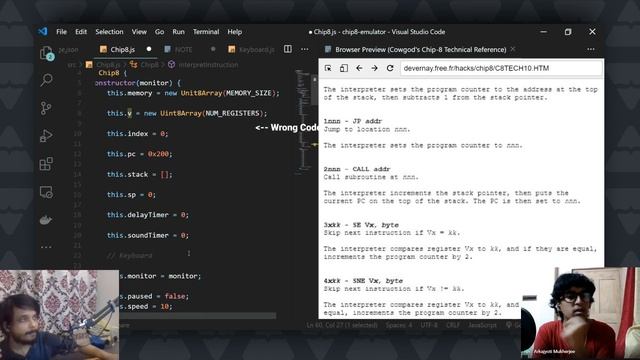
Task: Open the Run menu
Action: (178, 31)
